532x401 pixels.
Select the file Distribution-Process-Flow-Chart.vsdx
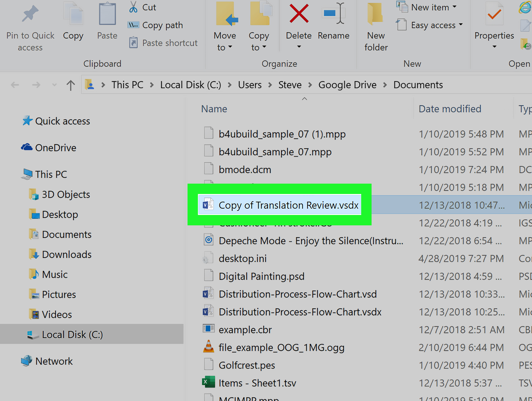[x=300, y=312]
